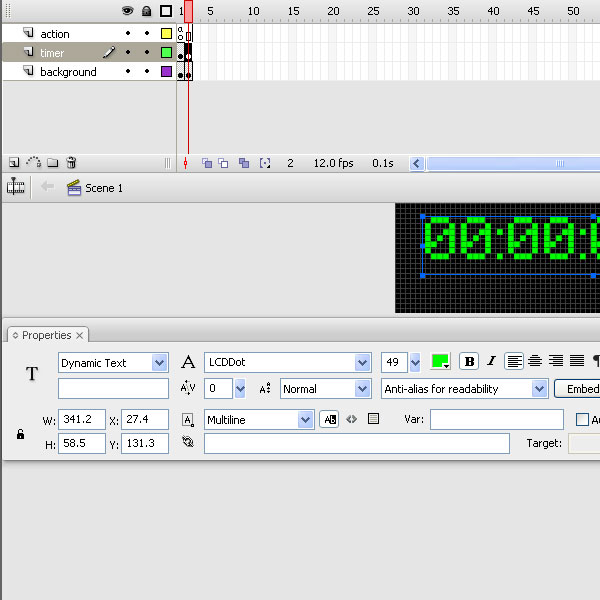Click the lock all layers padlock icon
Image resolution: width=600 pixels, height=600 pixels.
(x=147, y=11)
